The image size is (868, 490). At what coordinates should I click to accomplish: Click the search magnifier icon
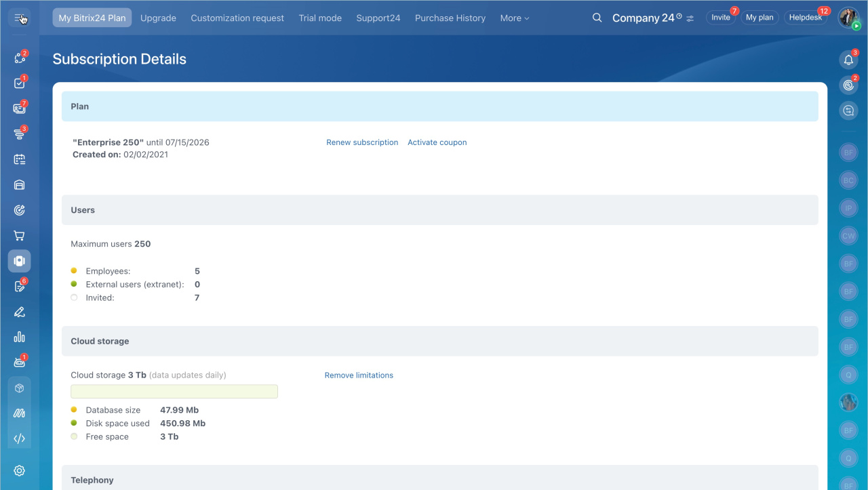pyautogui.click(x=597, y=18)
